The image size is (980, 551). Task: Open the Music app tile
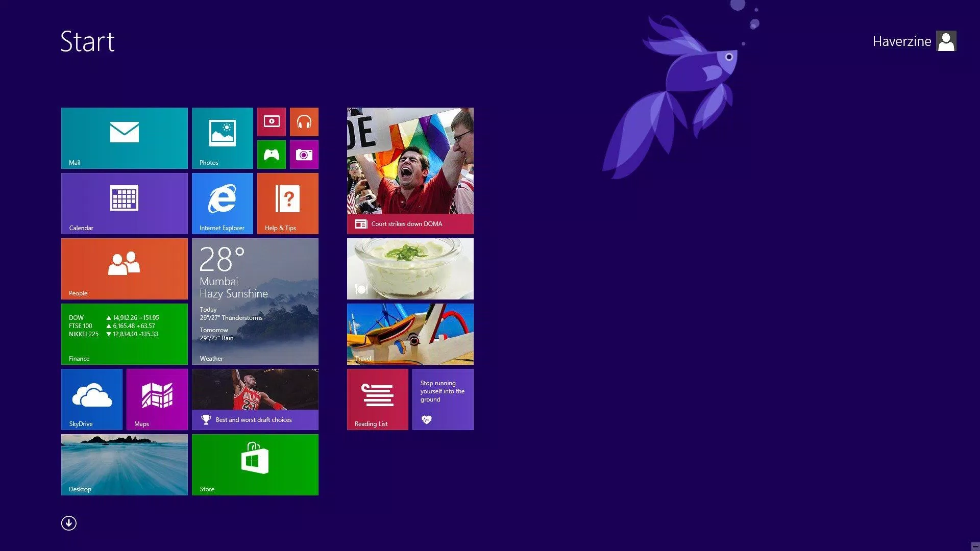(x=304, y=121)
